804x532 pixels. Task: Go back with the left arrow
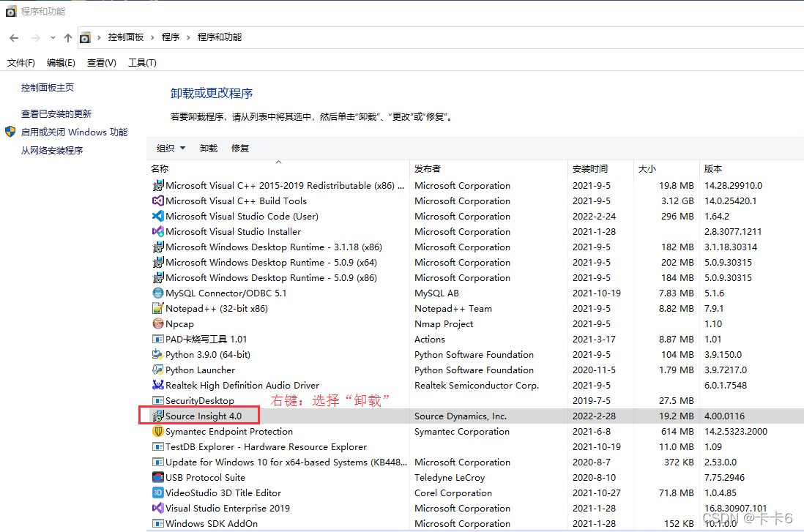tap(15, 37)
